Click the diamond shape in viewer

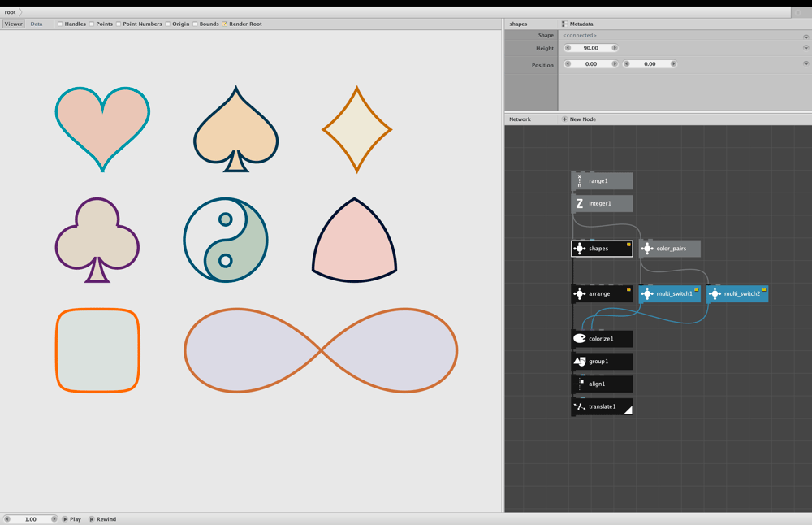(x=356, y=129)
